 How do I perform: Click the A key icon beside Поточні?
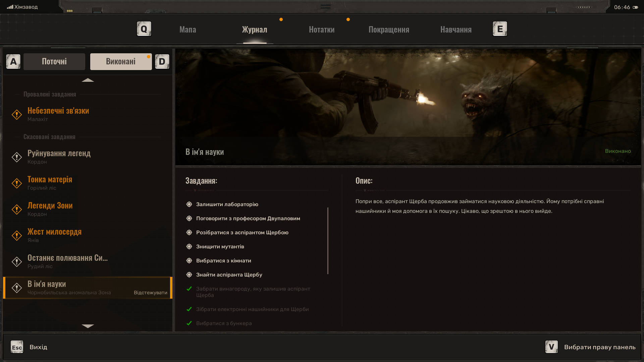pyautogui.click(x=13, y=62)
